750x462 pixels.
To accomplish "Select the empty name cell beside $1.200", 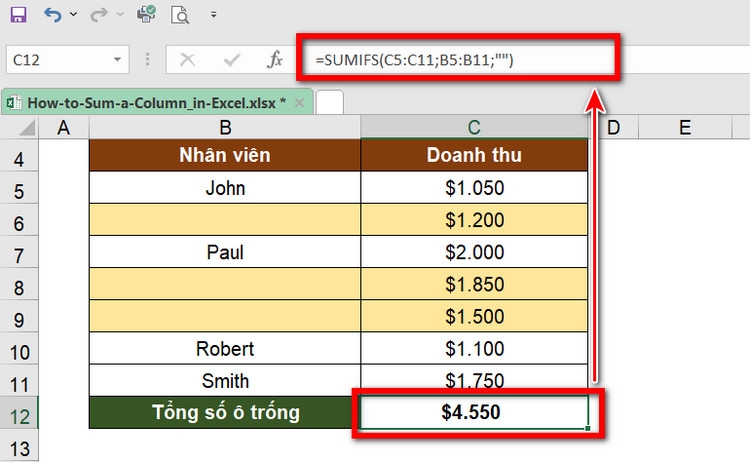I will click(x=225, y=220).
